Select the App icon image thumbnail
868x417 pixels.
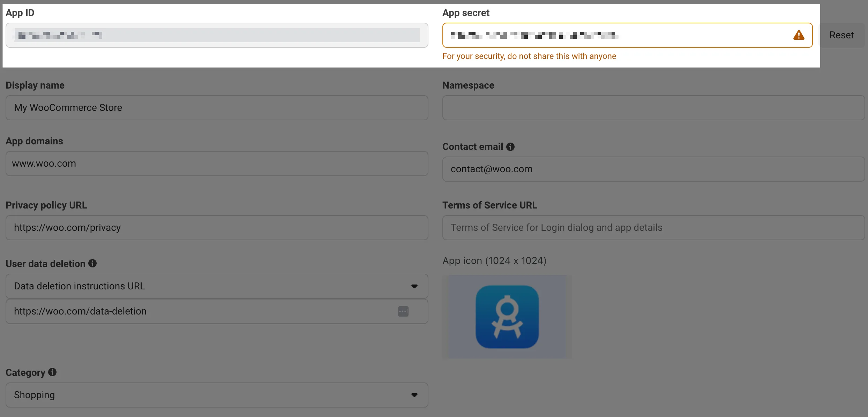(507, 317)
